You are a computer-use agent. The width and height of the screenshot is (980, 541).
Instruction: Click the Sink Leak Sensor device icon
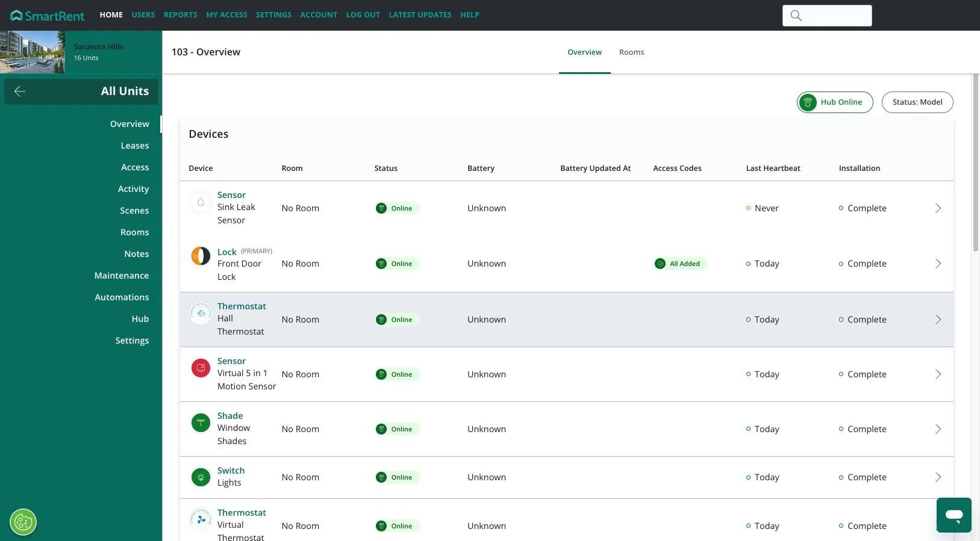(201, 202)
